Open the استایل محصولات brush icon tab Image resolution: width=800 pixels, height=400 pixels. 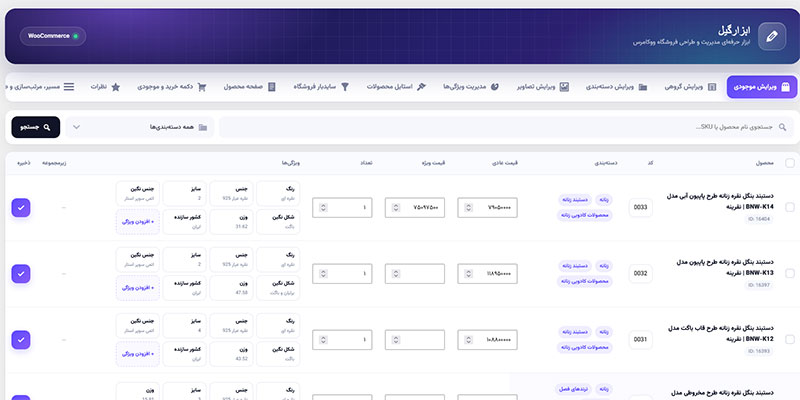(x=421, y=87)
